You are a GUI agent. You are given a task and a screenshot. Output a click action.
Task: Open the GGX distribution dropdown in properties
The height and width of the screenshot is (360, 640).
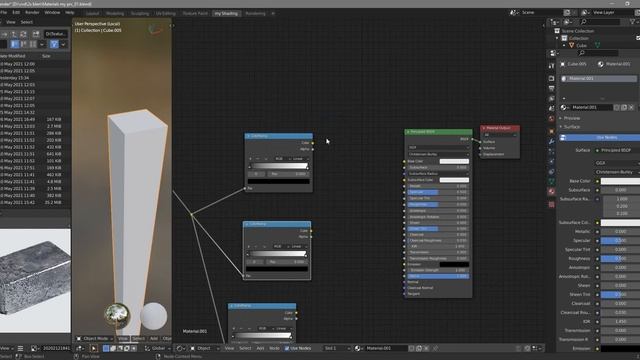click(x=617, y=163)
